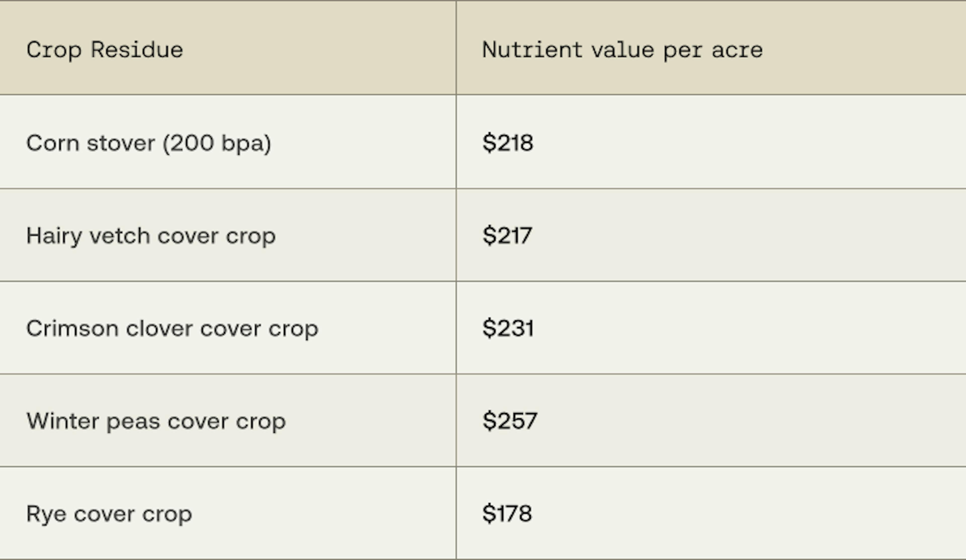Image resolution: width=966 pixels, height=560 pixels.
Task: Click the word Hairy in second row
Action: (x=54, y=236)
